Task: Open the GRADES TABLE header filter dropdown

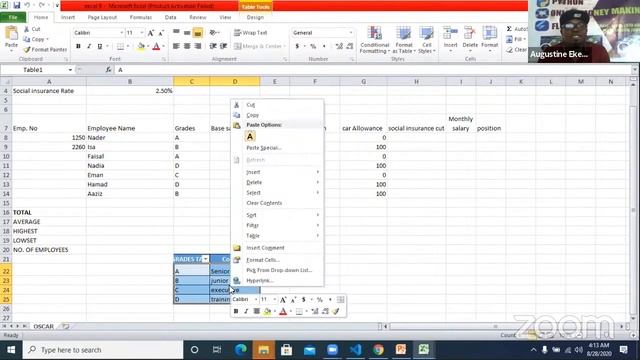Action: pyautogui.click(x=205, y=259)
